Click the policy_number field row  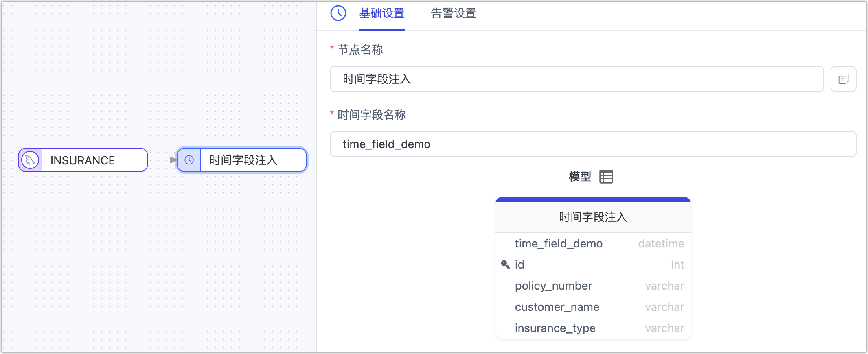coord(593,286)
